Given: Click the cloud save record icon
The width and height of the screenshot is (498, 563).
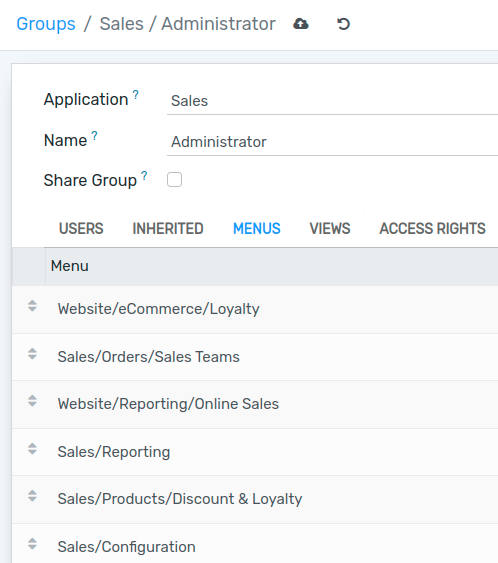Looking at the screenshot, I should coord(301,24).
